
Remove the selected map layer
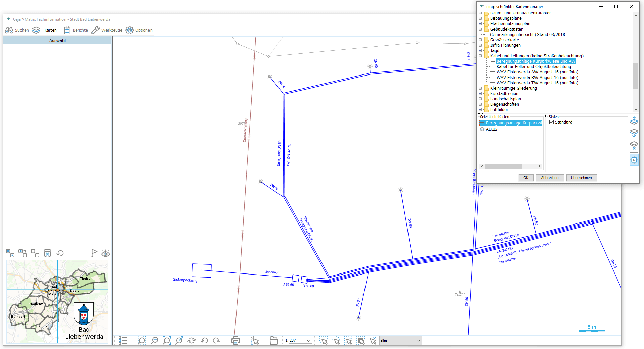[x=634, y=145]
